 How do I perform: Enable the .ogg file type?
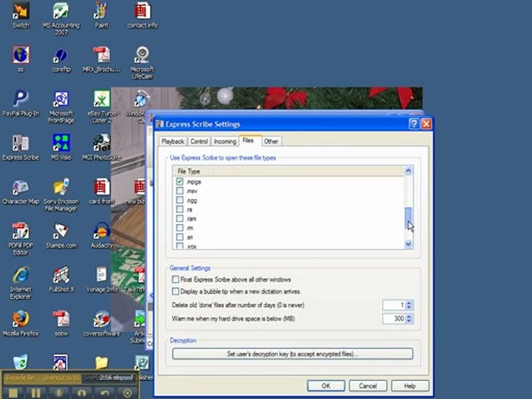click(x=180, y=200)
